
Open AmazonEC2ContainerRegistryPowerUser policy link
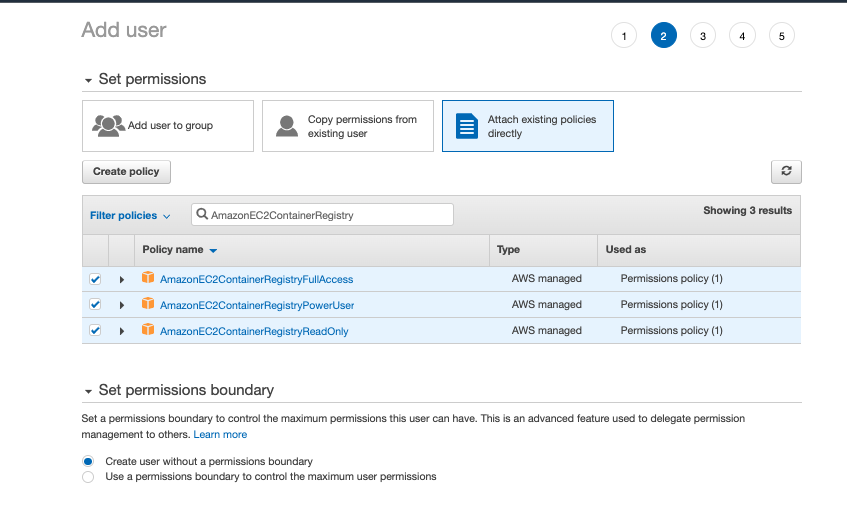(257, 305)
